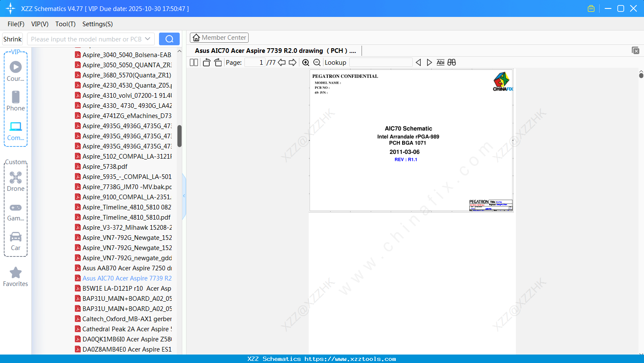This screenshot has height=363, width=644.
Task: Open Aspire_5102_COMPAL_LA-3121 file
Action: pyautogui.click(x=123, y=156)
